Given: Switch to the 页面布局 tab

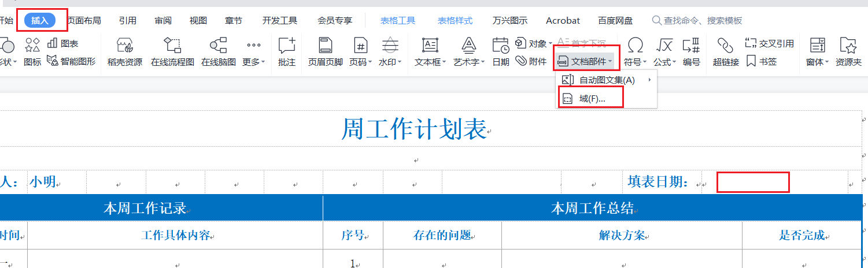Looking at the screenshot, I should [83, 21].
